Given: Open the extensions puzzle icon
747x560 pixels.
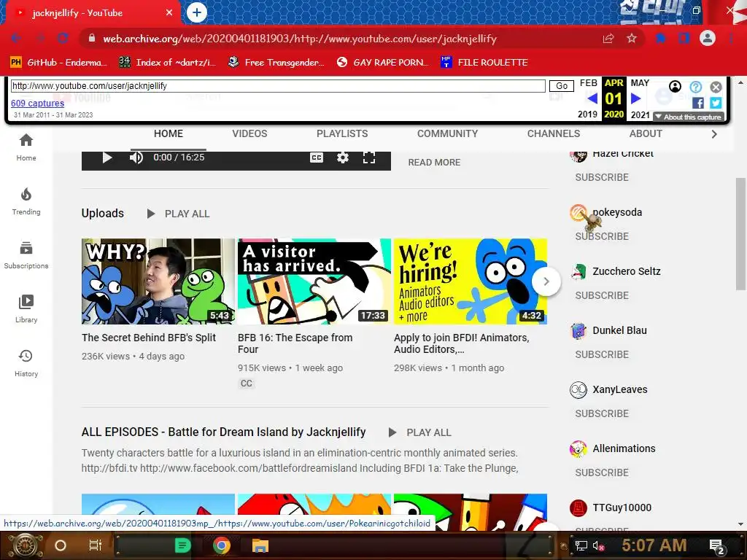Looking at the screenshot, I should (x=661, y=39).
